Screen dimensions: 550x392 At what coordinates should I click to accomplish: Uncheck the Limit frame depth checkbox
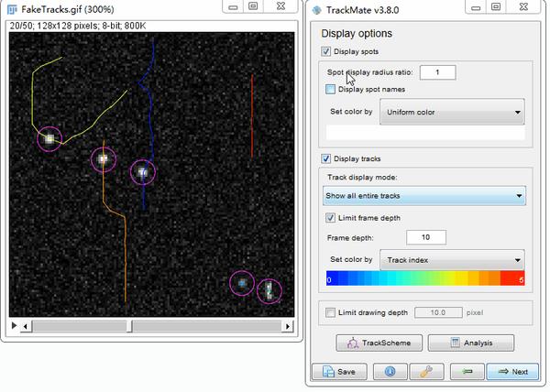[x=330, y=218]
